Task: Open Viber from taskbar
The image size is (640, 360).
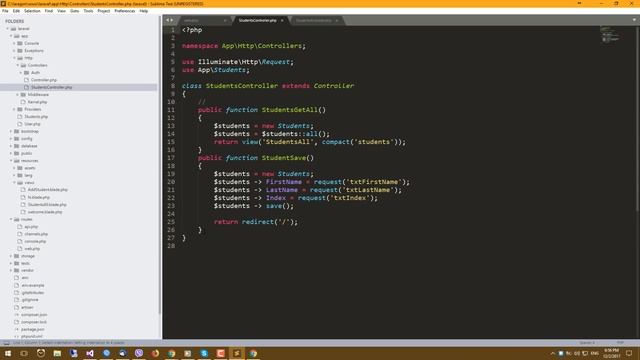Action: [x=139, y=353]
